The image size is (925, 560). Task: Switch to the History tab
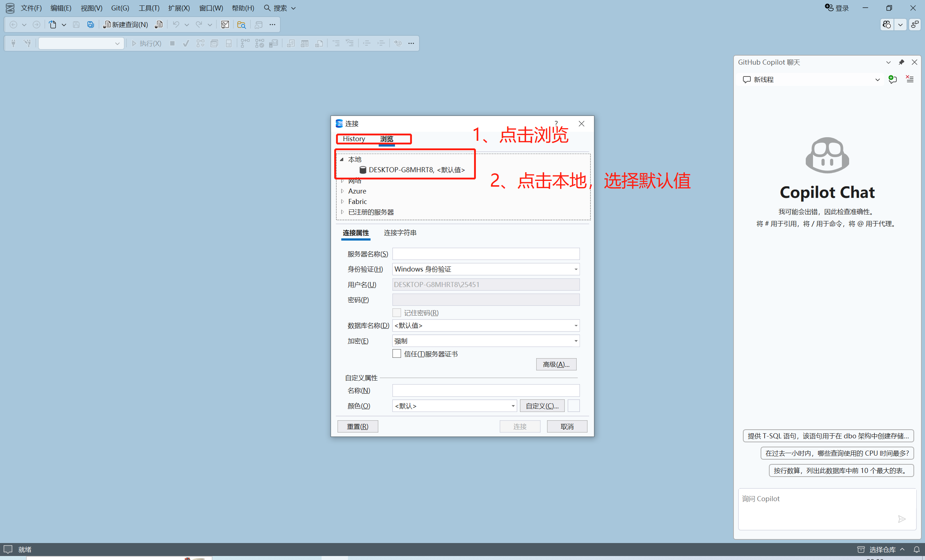(x=354, y=139)
